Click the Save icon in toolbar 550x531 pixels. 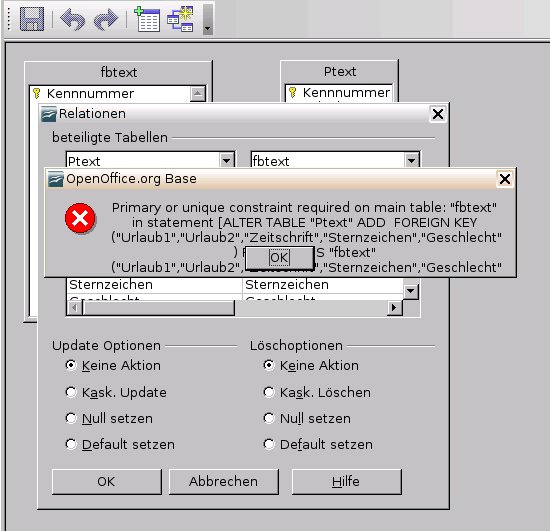click(x=32, y=19)
